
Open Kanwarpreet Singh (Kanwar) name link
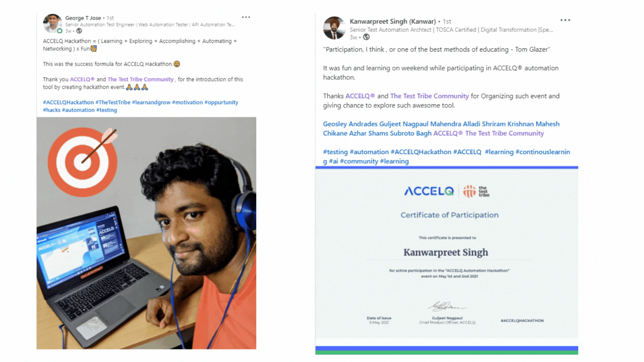393,21
